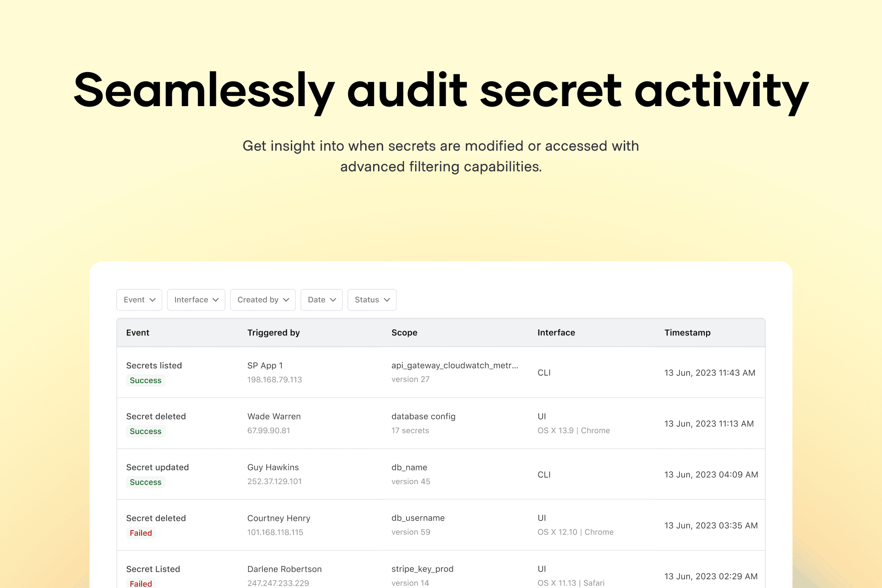Select the db_username scope entry

pyautogui.click(x=418, y=518)
